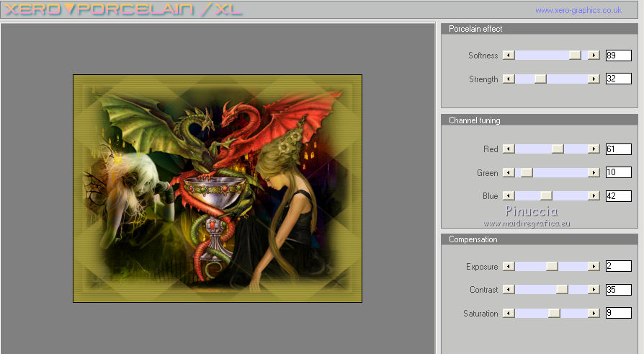The height and width of the screenshot is (354, 644).
Task: Click the Contrast label
Action: [x=484, y=290]
